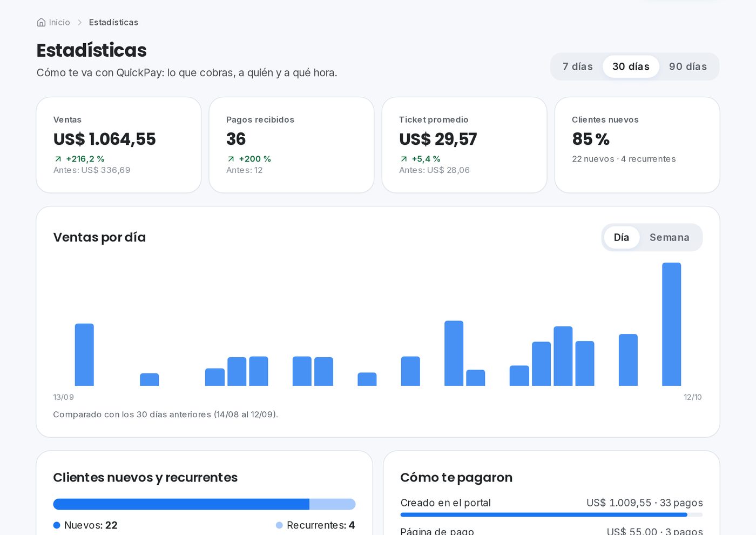
Task: Click the Cómo te pagaron heading
Action: click(x=456, y=478)
